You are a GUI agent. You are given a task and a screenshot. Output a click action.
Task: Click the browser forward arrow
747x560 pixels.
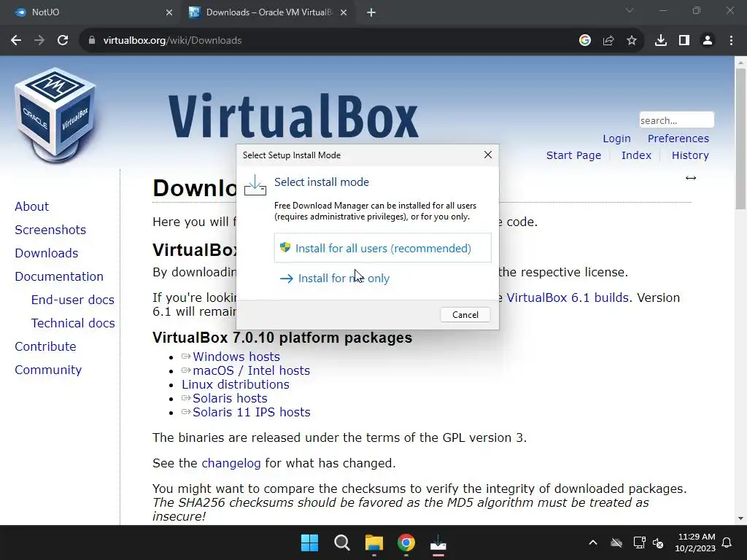pos(39,41)
